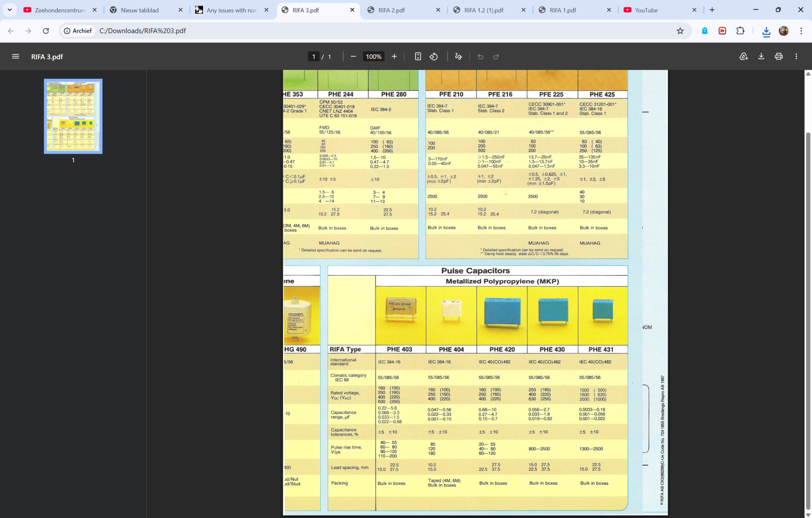Click the PHE 403 column header

click(400, 350)
